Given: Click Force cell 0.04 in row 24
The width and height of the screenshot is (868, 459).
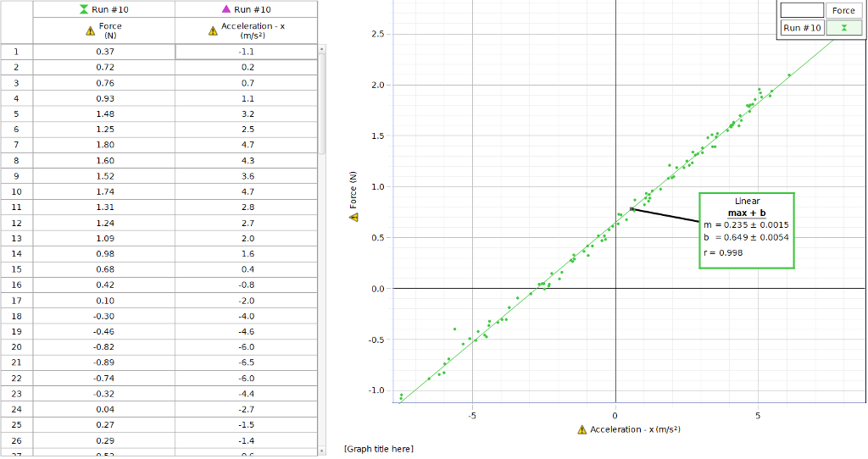Looking at the screenshot, I should tap(104, 409).
